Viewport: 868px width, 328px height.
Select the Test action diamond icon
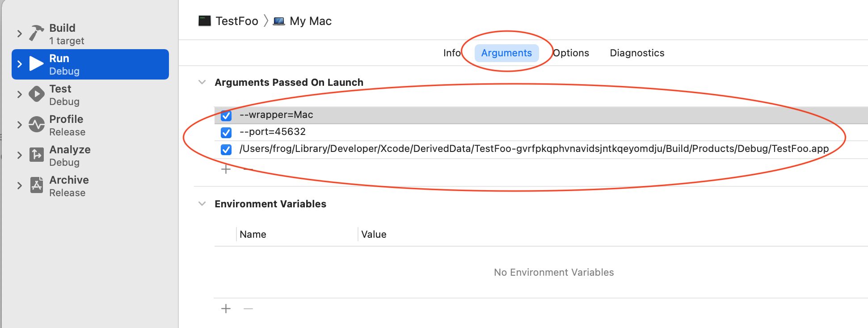click(x=36, y=94)
